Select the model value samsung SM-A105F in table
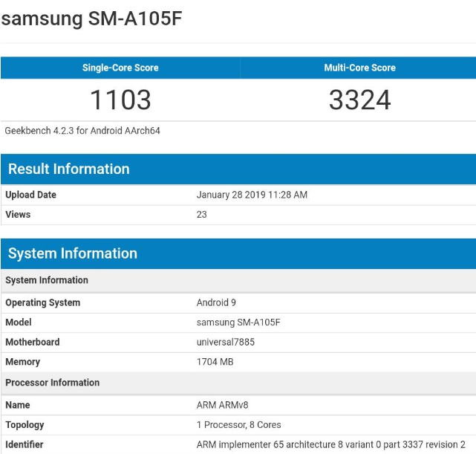The height and width of the screenshot is (454, 476). (238, 322)
